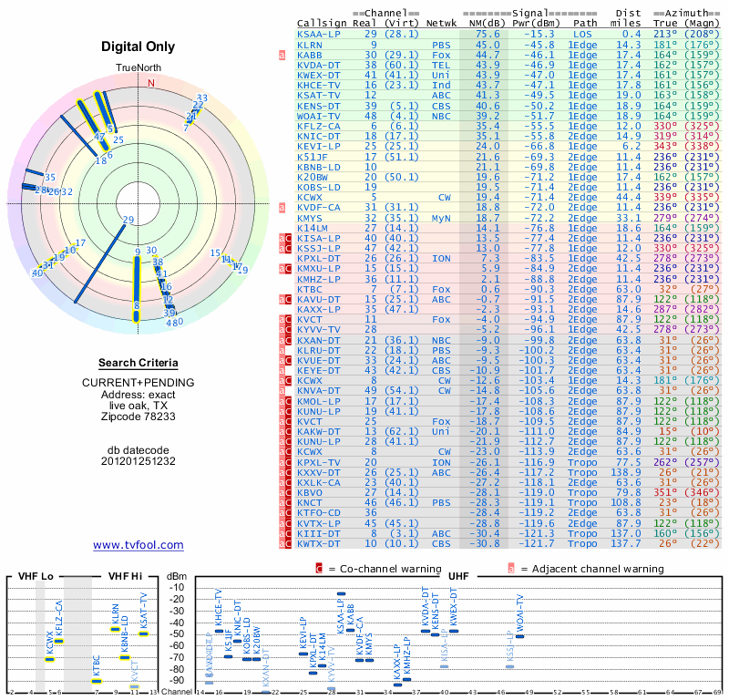Click the red N marker on radar plot
This screenshot has height=700, width=729.
(151, 83)
